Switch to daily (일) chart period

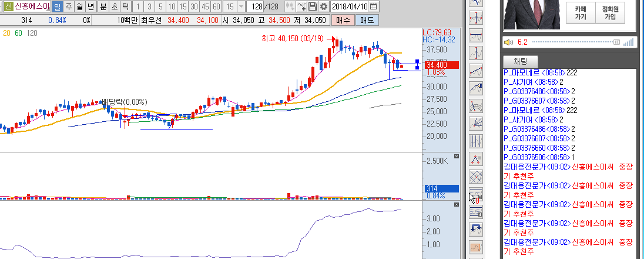57,6
